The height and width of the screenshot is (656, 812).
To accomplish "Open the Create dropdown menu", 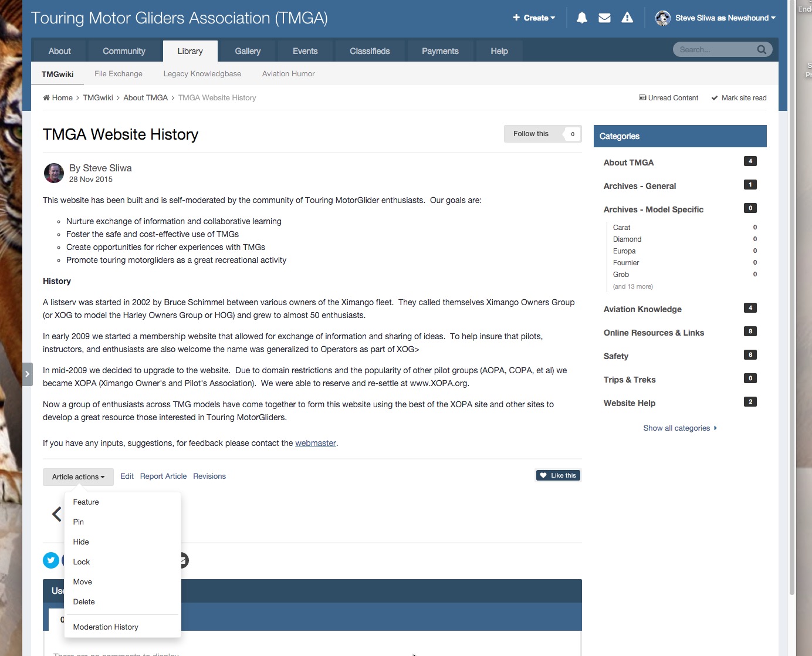I will (x=534, y=18).
